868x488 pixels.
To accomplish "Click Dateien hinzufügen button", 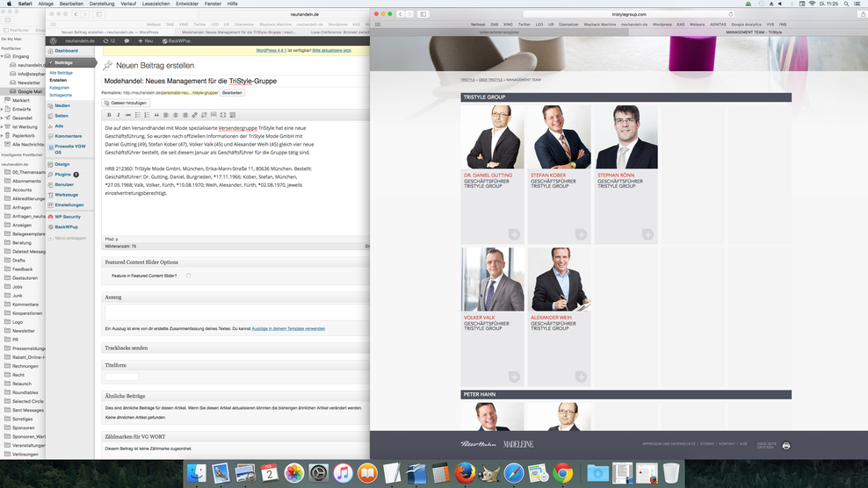I will (x=126, y=103).
